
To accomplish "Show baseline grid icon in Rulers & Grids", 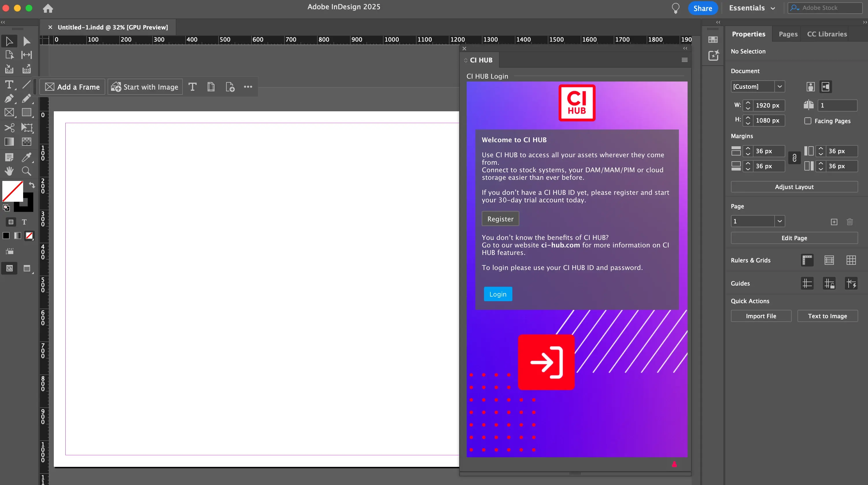I will pyautogui.click(x=829, y=260).
